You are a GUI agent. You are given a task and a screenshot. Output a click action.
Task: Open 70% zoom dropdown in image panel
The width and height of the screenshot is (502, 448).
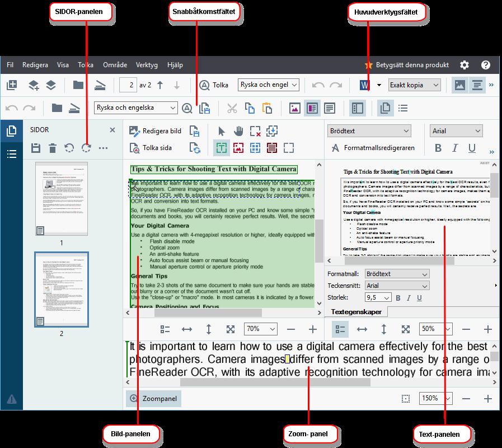[261, 329]
